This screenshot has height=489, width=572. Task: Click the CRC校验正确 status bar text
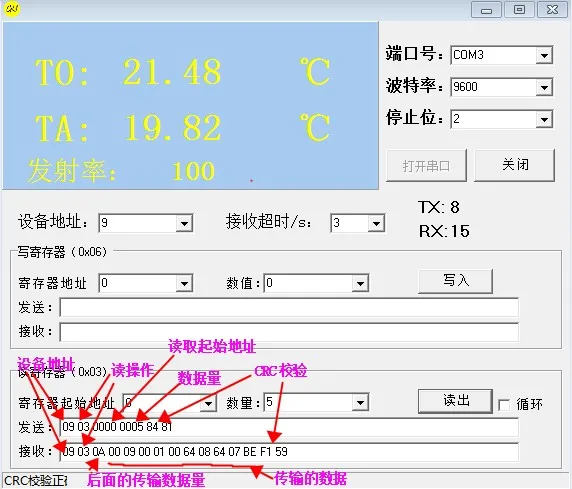(x=36, y=481)
